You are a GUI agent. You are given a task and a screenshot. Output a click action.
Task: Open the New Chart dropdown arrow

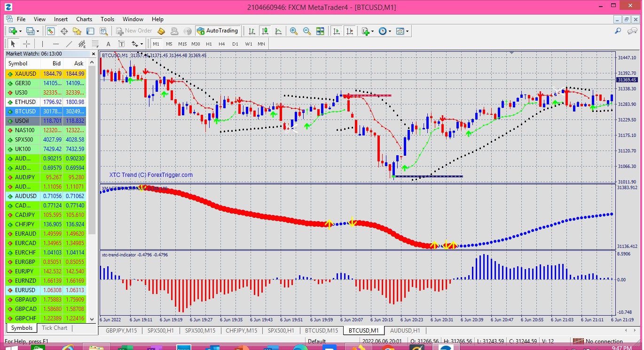(x=20, y=31)
